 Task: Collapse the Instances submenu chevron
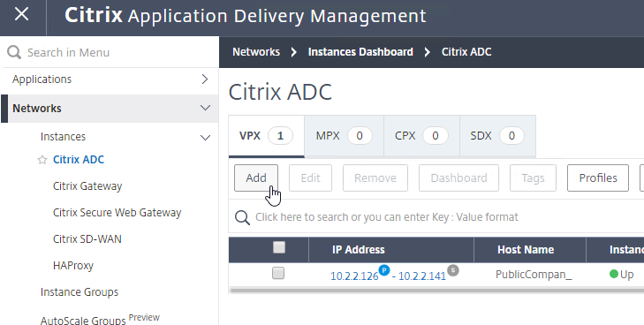205,137
